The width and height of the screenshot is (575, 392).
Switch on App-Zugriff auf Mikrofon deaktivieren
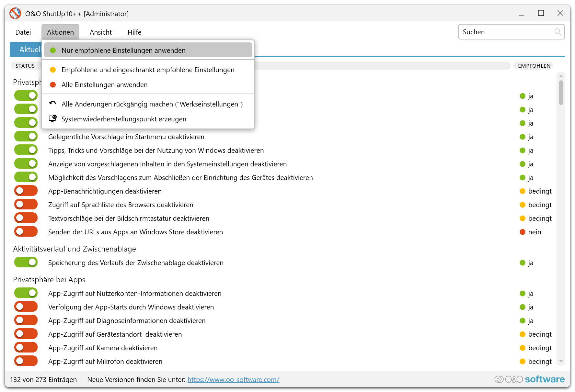tap(26, 361)
